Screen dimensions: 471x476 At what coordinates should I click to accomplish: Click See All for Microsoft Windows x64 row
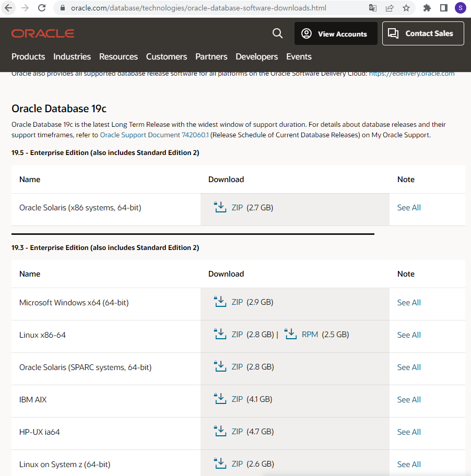(409, 303)
